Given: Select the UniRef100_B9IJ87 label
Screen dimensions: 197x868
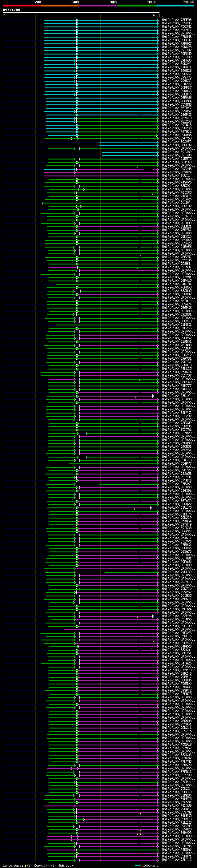Looking at the screenshot, I should (177, 50).
